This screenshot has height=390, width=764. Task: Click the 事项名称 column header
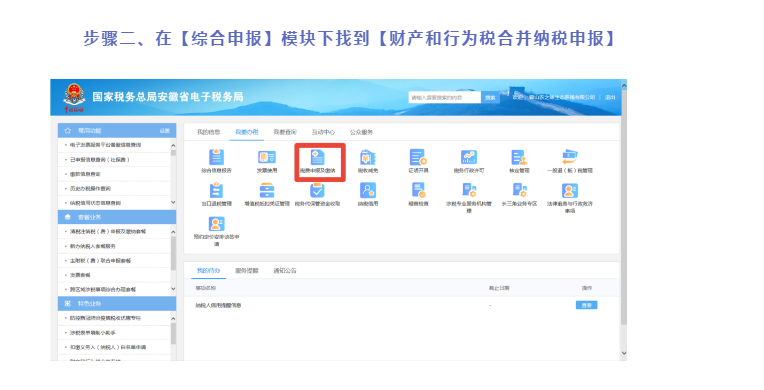pos(206,288)
